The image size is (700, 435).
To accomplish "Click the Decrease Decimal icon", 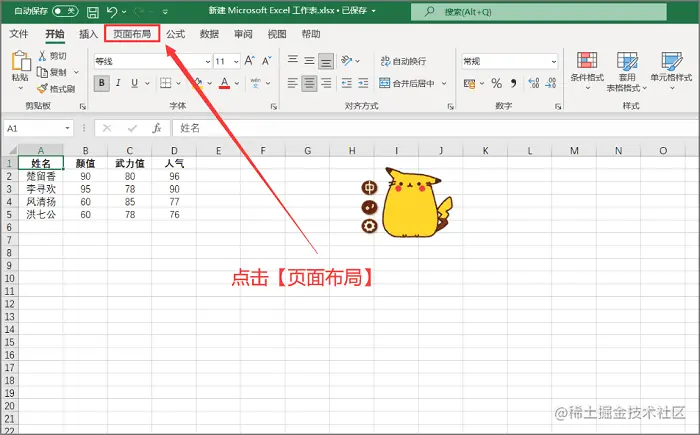I will tap(551, 83).
